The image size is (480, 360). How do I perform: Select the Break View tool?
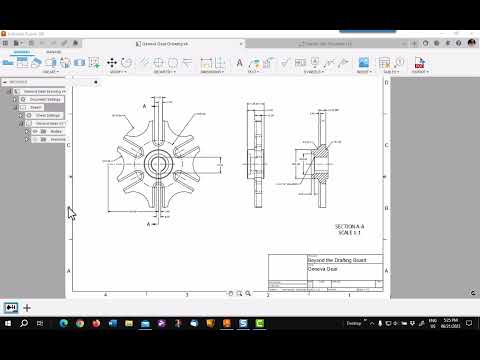79,62
